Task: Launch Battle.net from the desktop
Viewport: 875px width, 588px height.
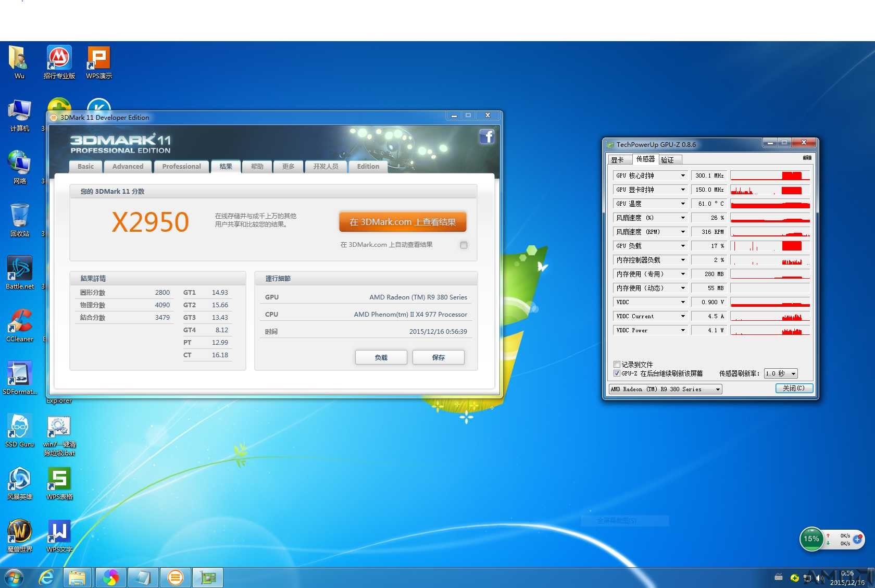Action: (x=19, y=273)
